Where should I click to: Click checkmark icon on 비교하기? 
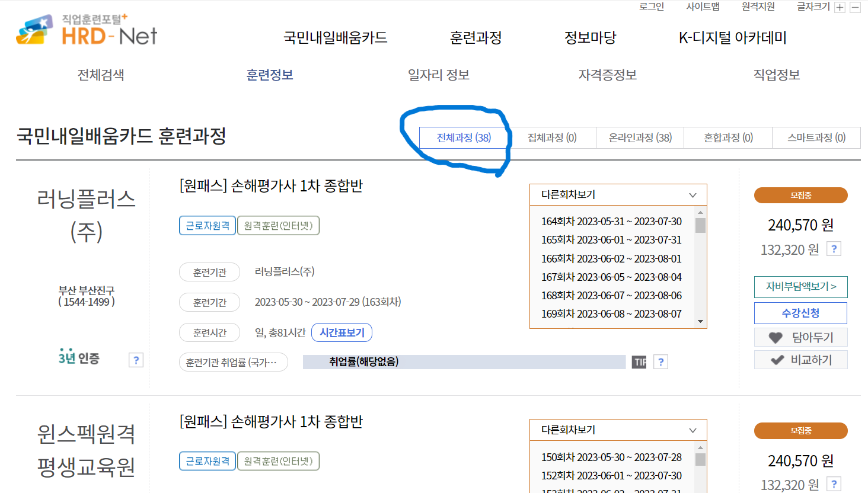click(777, 360)
